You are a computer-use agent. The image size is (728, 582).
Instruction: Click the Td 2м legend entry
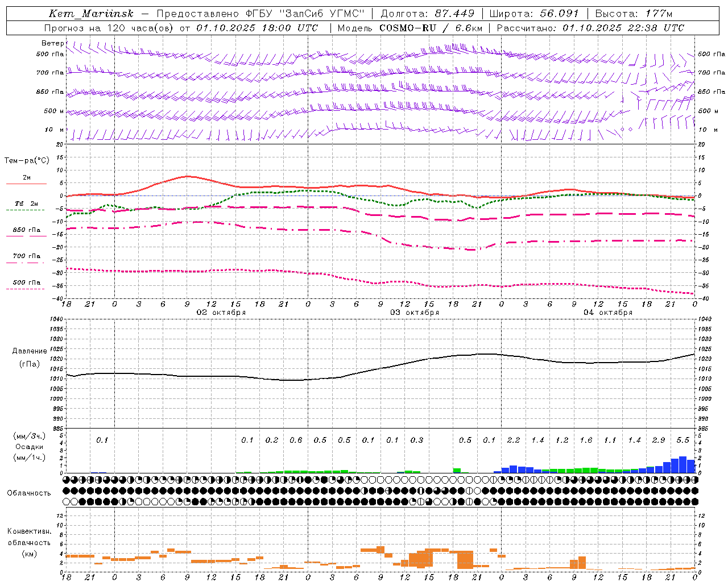pyautogui.click(x=27, y=203)
